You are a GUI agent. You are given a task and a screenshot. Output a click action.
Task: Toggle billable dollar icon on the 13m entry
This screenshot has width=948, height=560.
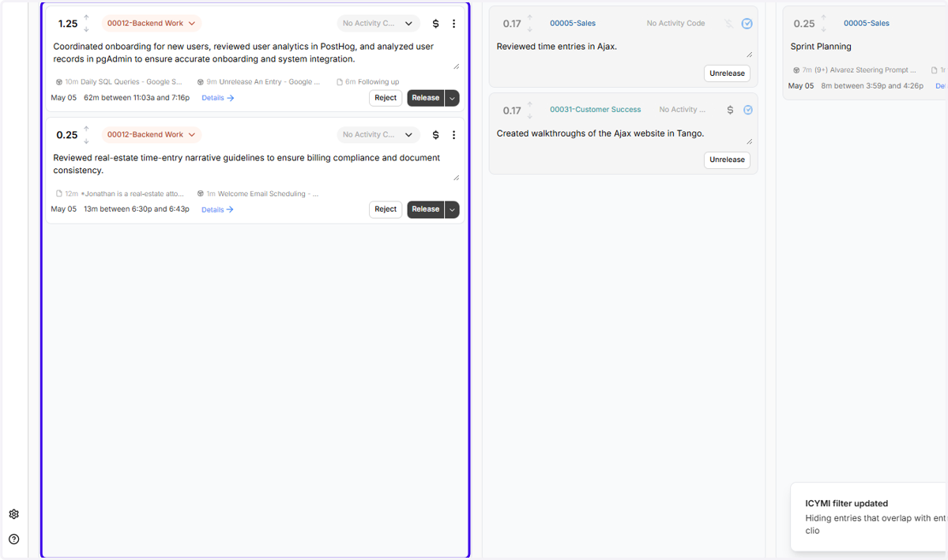pos(435,135)
